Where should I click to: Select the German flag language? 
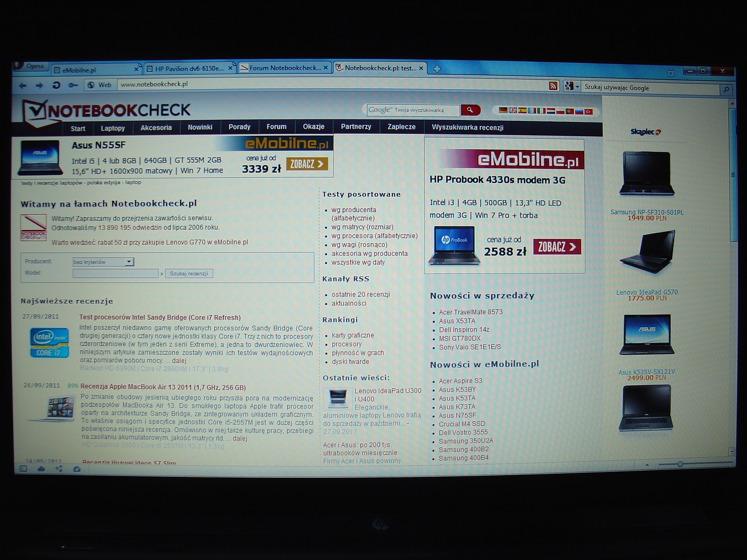[x=503, y=111]
